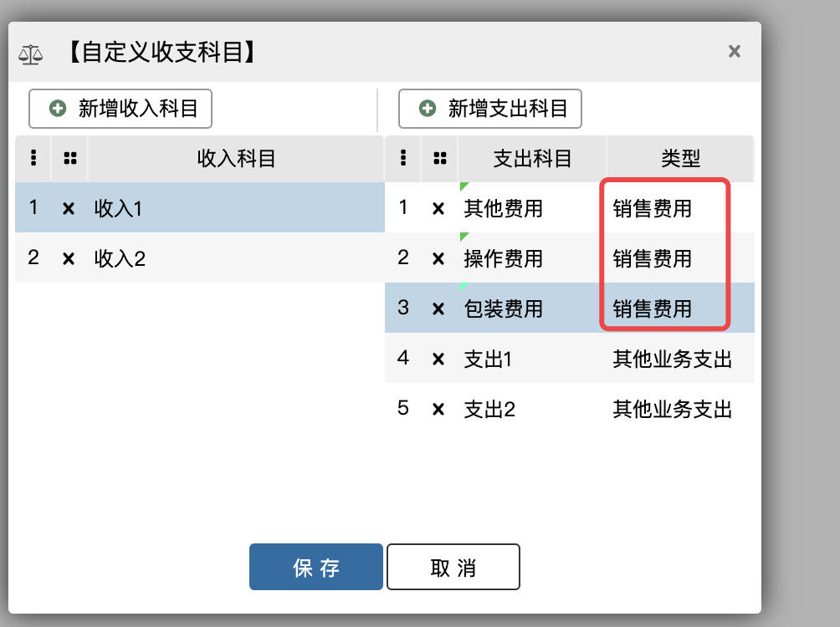The image size is (840, 627).
Task: Delete the 支出1 expense row
Action: pyautogui.click(x=438, y=359)
